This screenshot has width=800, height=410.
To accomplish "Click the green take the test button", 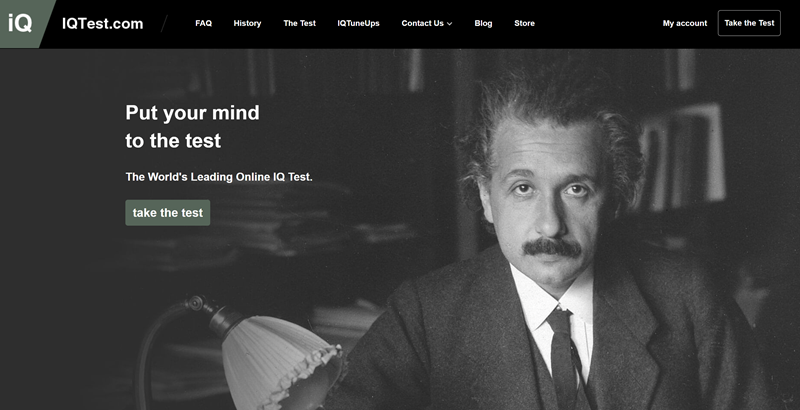I will tap(167, 212).
